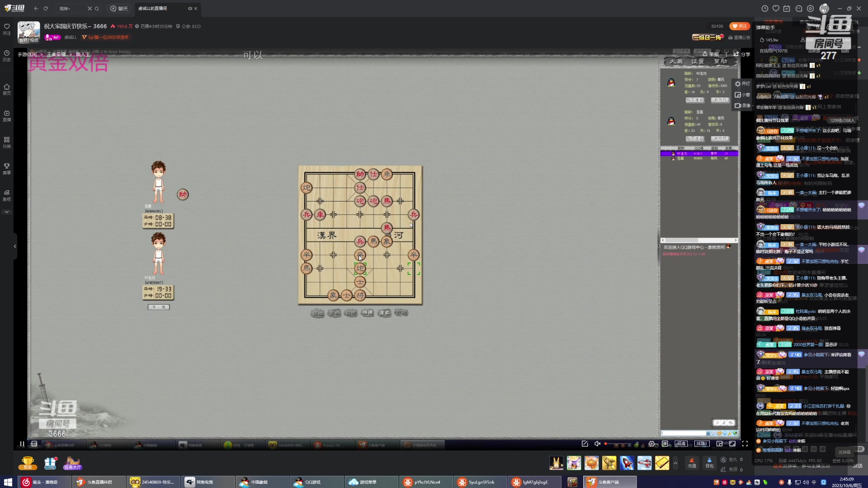
Task: Click the 举报 report button
Action: (x=711, y=54)
